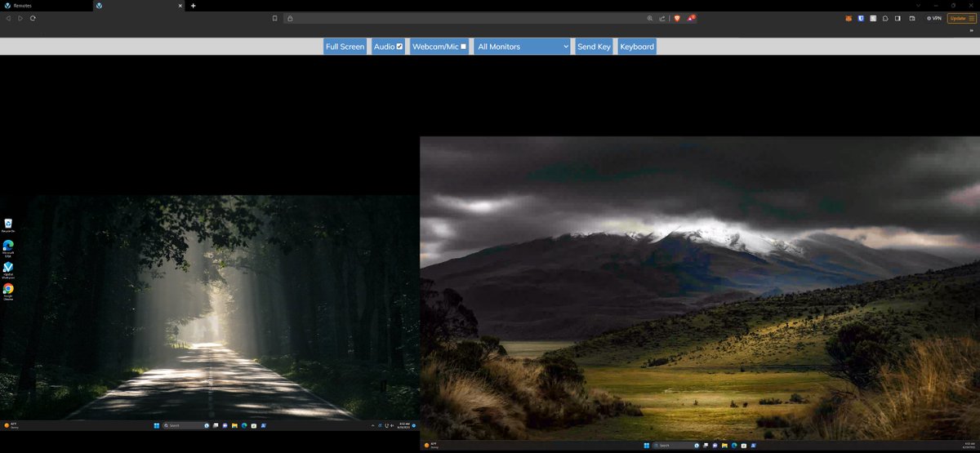Screen dimensions: 980x453
Task: Toggle the Audio checkbox
Action: tap(399, 47)
